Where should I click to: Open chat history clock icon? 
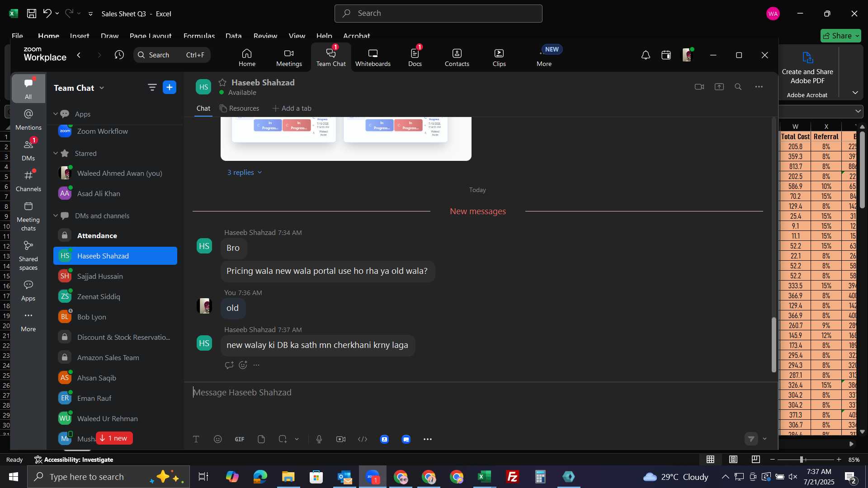119,55
